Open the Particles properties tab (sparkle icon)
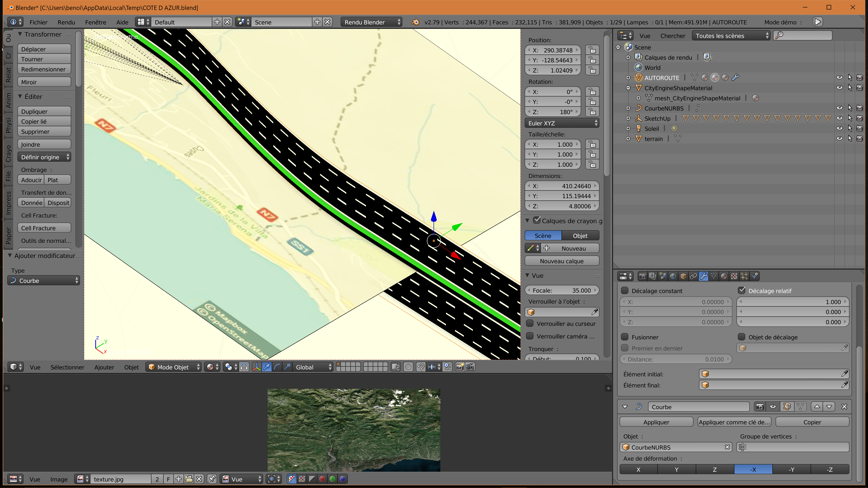Screen dimensions: 868x488 (x=744, y=276)
